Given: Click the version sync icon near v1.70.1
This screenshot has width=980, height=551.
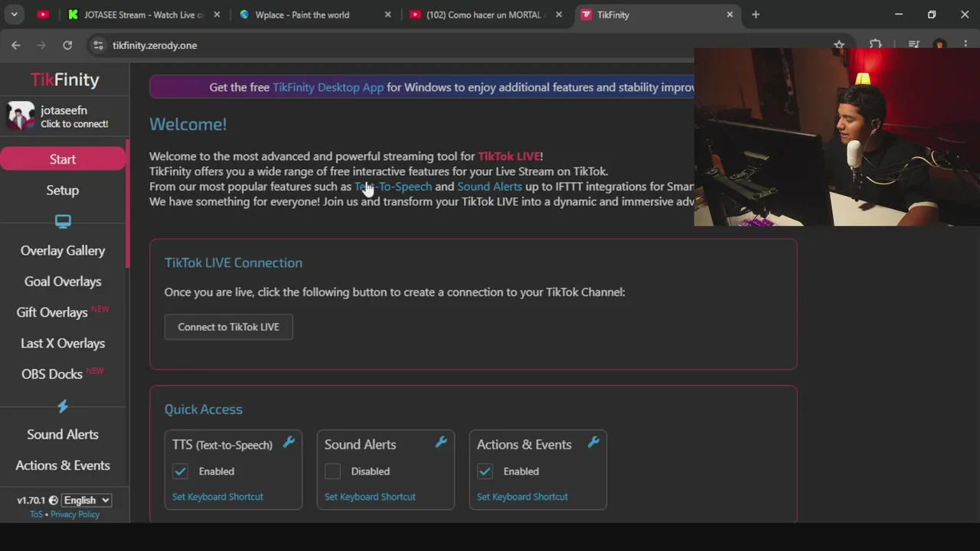Looking at the screenshot, I should tap(53, 500).
